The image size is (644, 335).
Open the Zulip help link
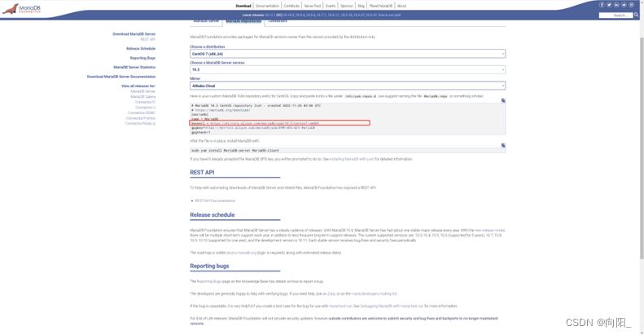[331, 294]
